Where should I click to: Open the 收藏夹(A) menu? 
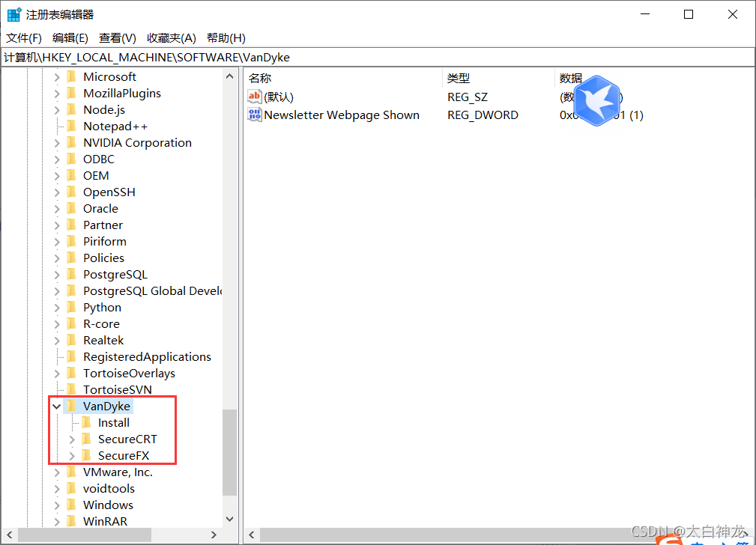click(171, 38)
